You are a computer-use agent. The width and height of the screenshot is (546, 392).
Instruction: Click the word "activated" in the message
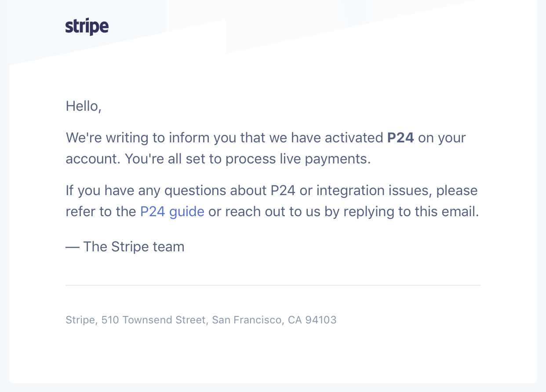tap(354, 138)
